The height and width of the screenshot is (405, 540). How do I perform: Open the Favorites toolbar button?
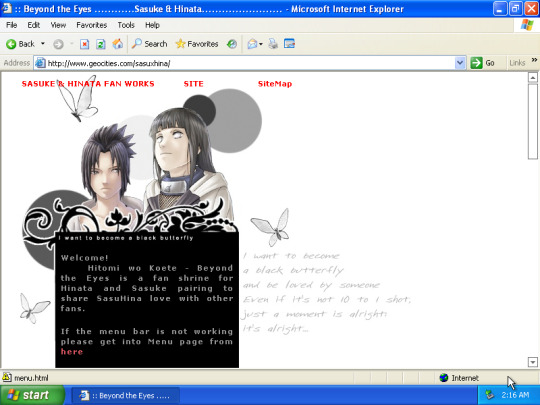tap(197, 44)
